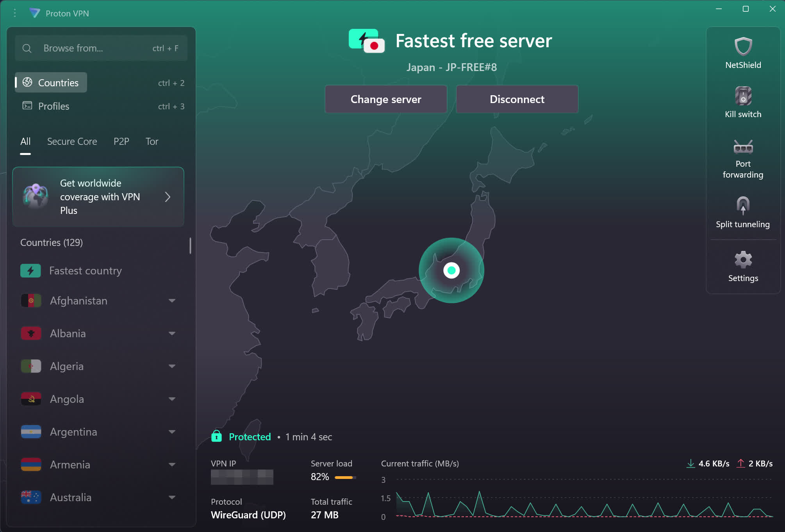Expand the Afghanistan server list
This screenshot has width=785, height=532.
point(172,301)
